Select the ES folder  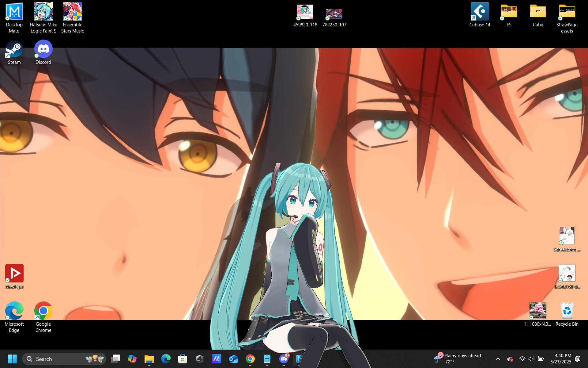click(x=509, y=15)
